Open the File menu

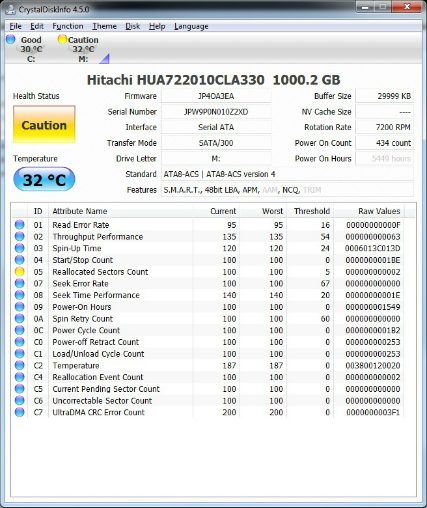click(15, 26)
